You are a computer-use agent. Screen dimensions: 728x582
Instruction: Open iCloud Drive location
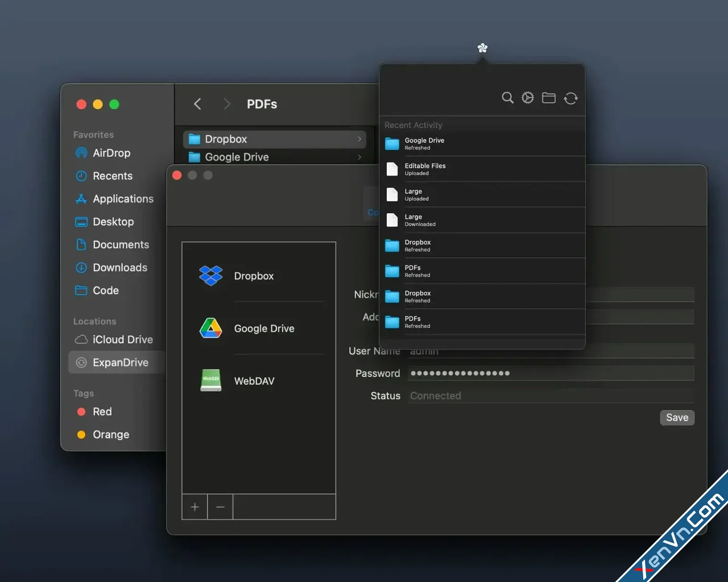coord(123,339)
